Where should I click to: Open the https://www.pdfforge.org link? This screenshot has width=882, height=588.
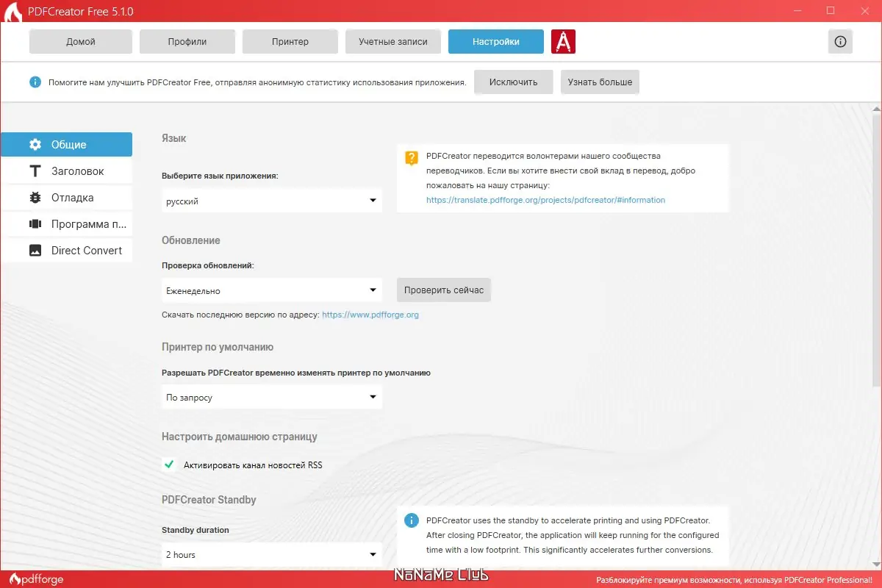tap(370, 315)
